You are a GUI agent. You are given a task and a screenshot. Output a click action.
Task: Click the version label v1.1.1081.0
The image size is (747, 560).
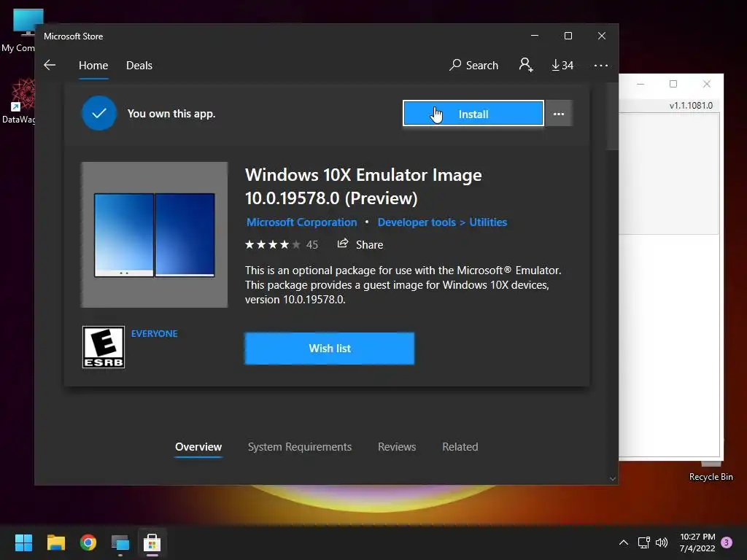(x=691, y=106)
